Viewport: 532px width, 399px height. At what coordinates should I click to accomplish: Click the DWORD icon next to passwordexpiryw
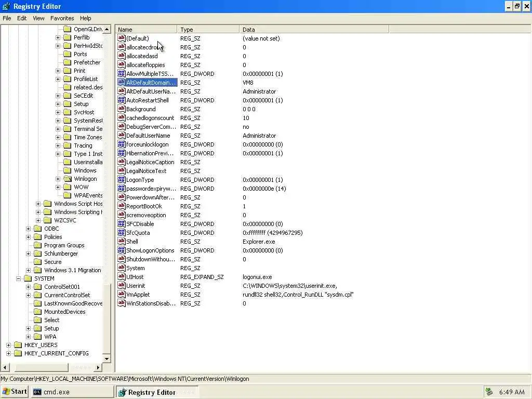tap(122, 188)
